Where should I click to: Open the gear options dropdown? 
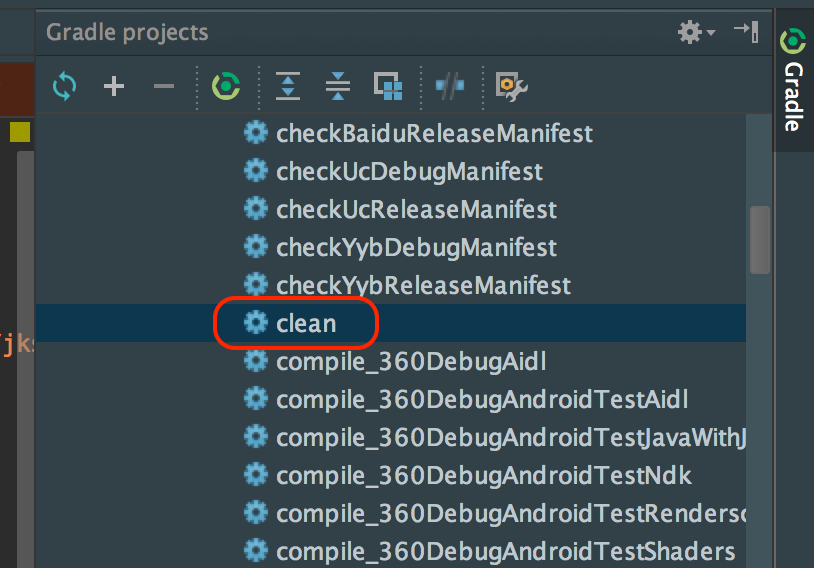pos(695,32)
